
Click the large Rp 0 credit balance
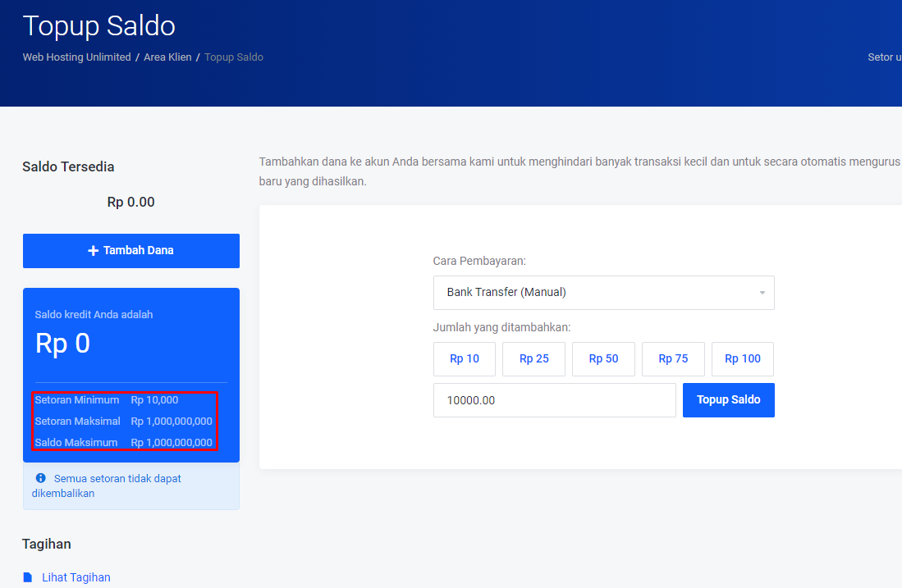(63, 344)
